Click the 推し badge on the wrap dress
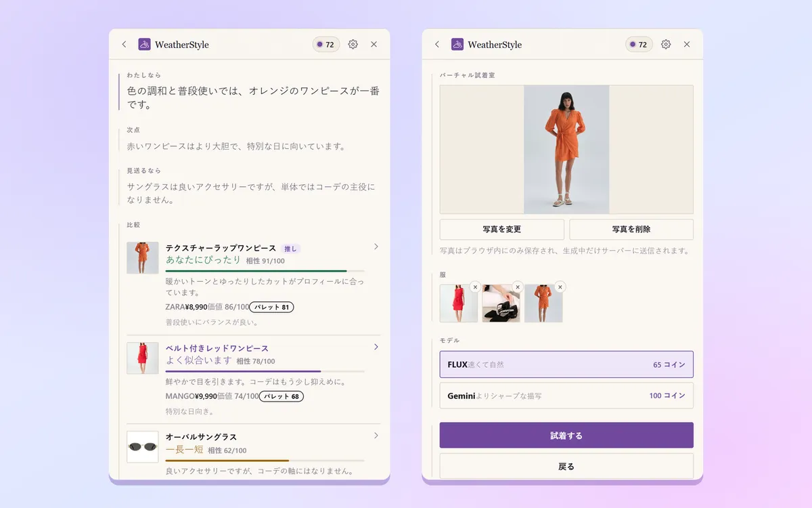The width and height of the screenshot is (812, 508). pos(290,249)
